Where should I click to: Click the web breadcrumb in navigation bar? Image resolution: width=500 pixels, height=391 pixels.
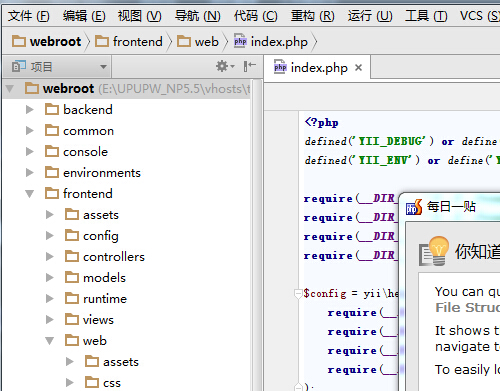(198, 42)
